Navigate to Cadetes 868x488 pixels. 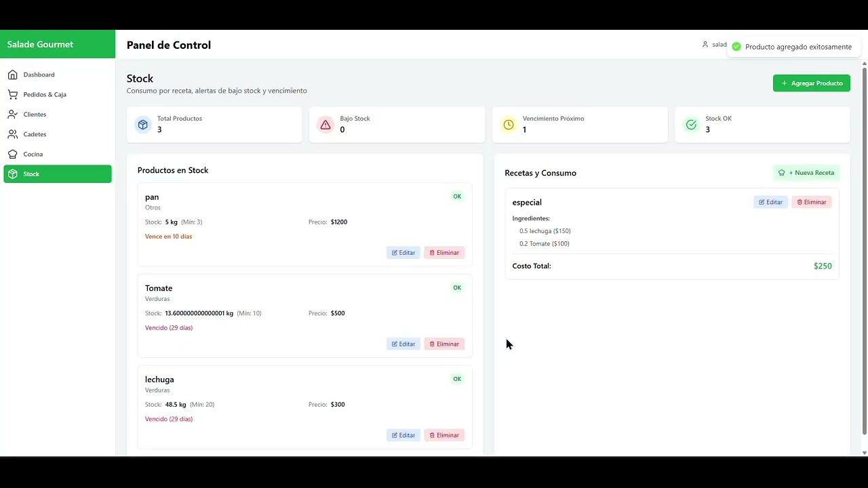pos(58,134)
